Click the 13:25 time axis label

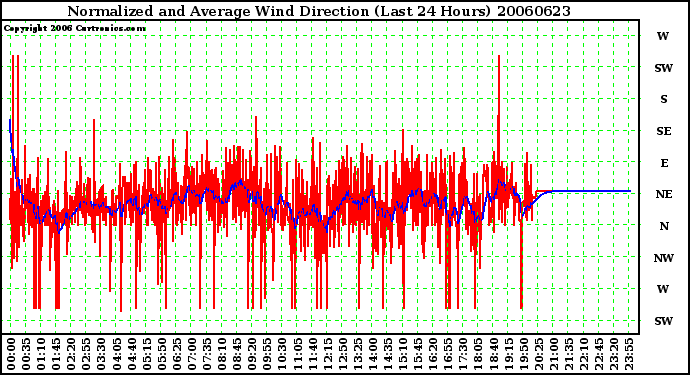point(357,354)
